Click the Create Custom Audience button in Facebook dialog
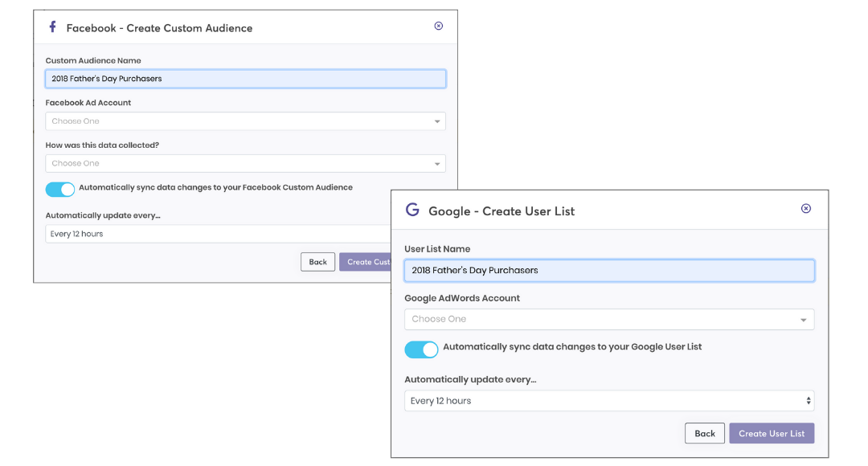The image size is (868, 466). pyautogui.click(x=366, y=262)
